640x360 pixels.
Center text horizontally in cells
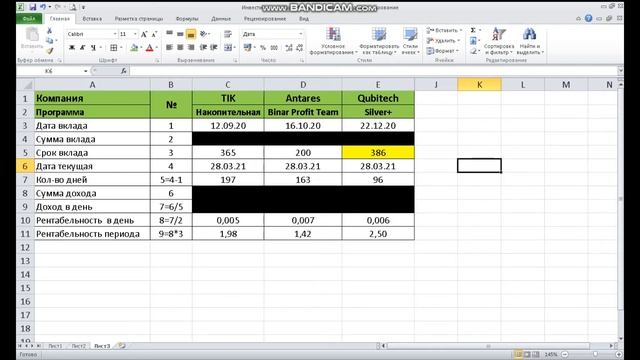[180, 48]
